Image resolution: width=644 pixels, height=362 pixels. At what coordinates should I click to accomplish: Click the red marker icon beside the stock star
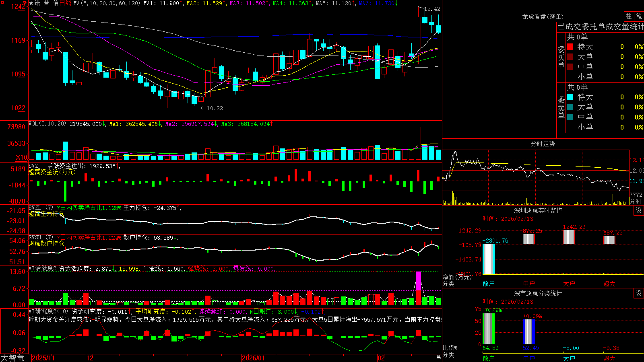point(25,3)
